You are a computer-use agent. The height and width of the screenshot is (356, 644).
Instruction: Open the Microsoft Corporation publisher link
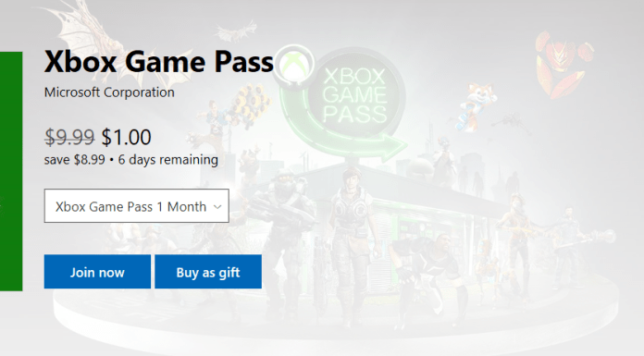[109, 92]
